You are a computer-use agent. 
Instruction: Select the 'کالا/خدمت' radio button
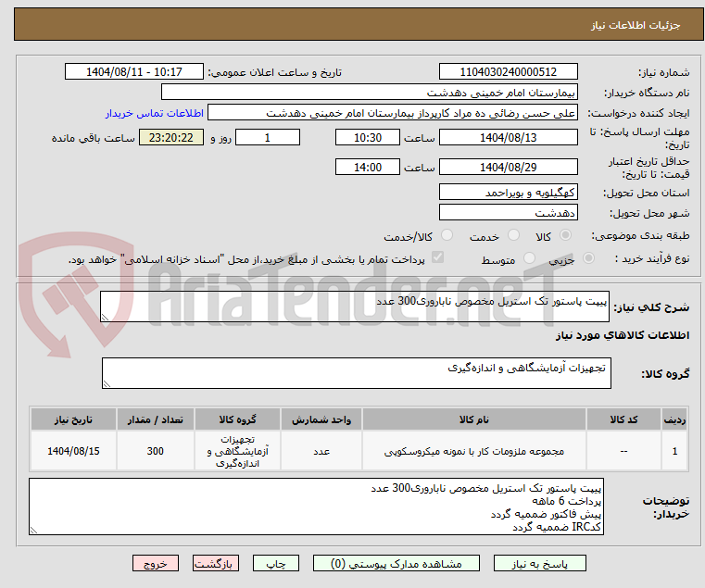click(447, 235)
